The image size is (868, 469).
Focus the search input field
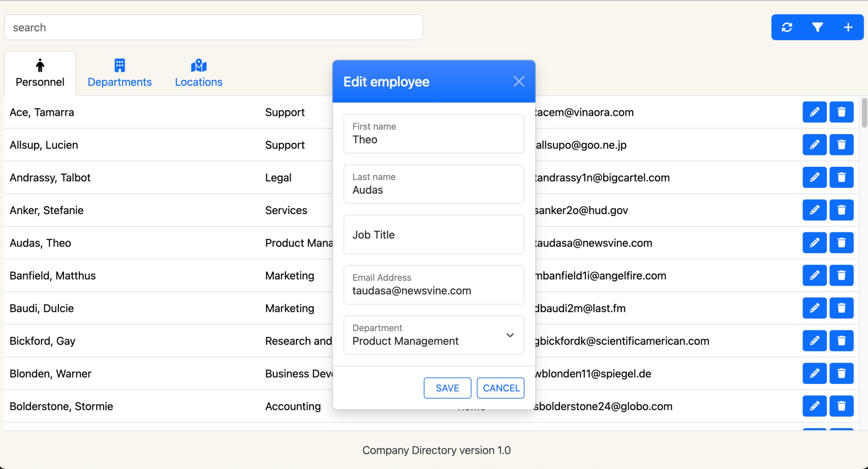click(213, 28)
